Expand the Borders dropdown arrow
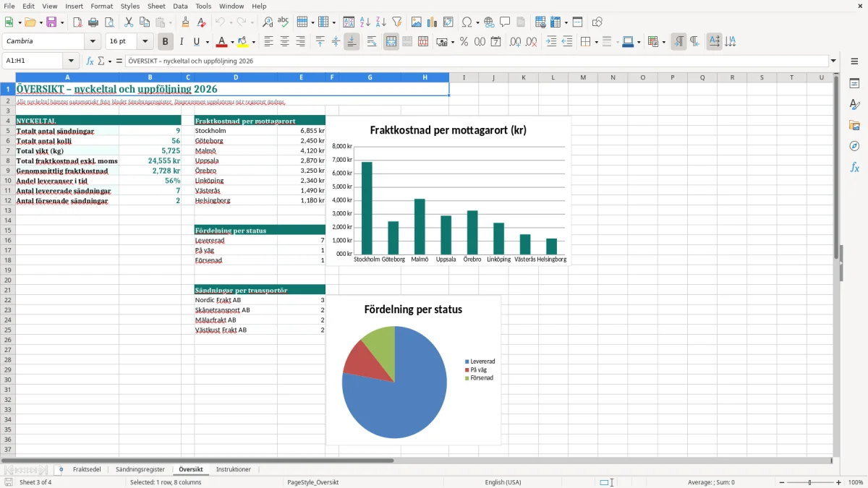Viewport: 868px width, 488px height. coord(596,42)
